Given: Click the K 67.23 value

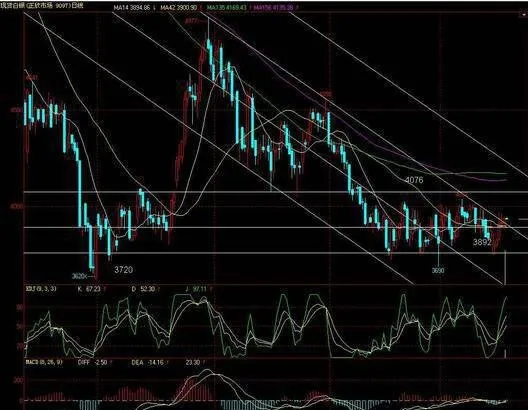Looking at the screenshot, I should click(89, 289).
